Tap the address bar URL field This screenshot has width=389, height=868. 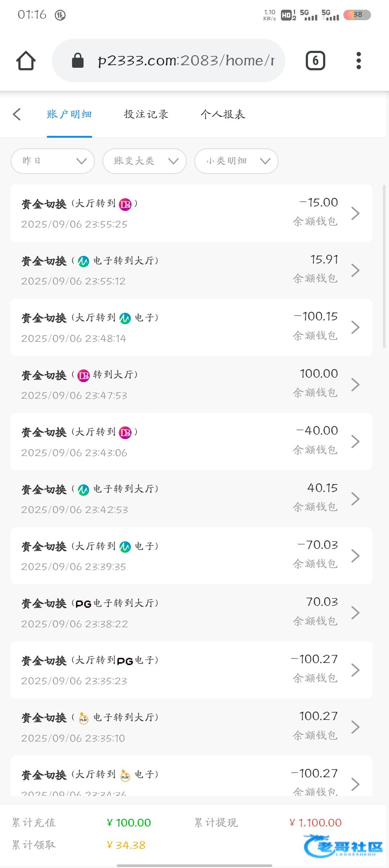click(185, 61)
